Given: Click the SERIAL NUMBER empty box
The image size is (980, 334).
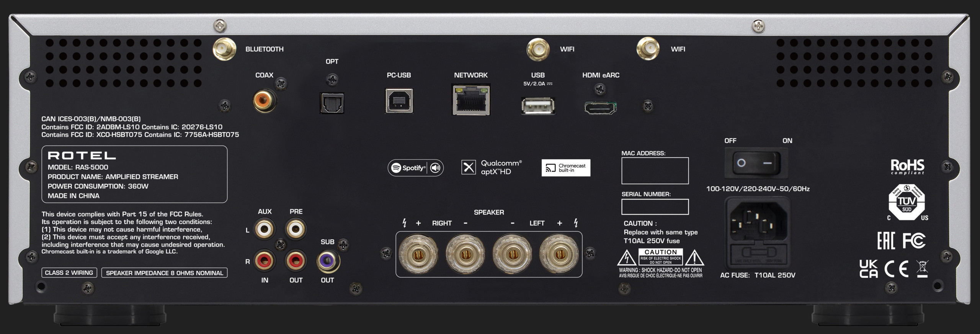Looking at the screenshot, I should tap(655, 207).
